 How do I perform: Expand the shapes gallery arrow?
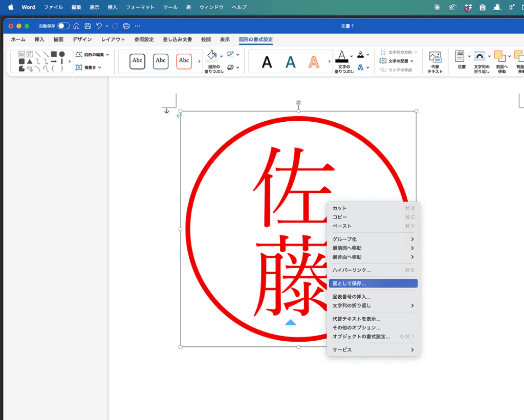[x=70, y=61]
